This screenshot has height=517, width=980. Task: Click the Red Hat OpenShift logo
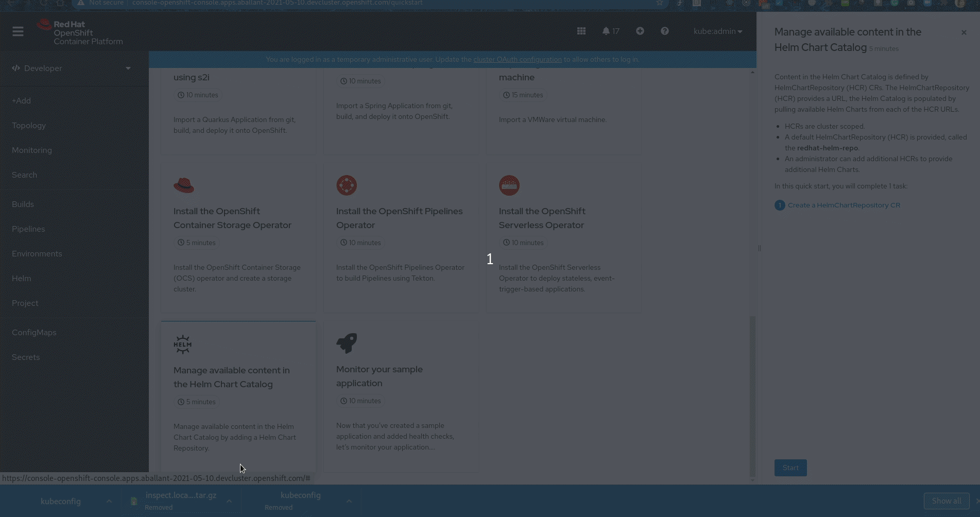pos(80,32)
